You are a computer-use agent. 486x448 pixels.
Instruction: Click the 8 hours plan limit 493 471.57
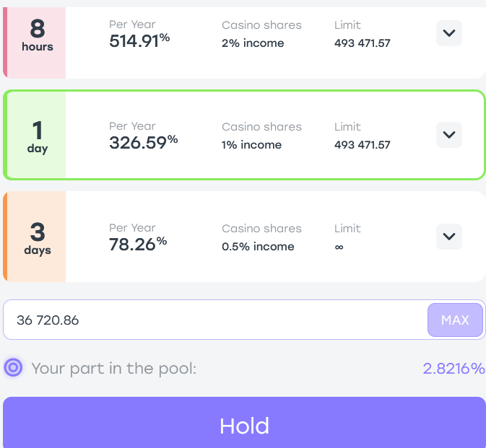click(362, 43)
